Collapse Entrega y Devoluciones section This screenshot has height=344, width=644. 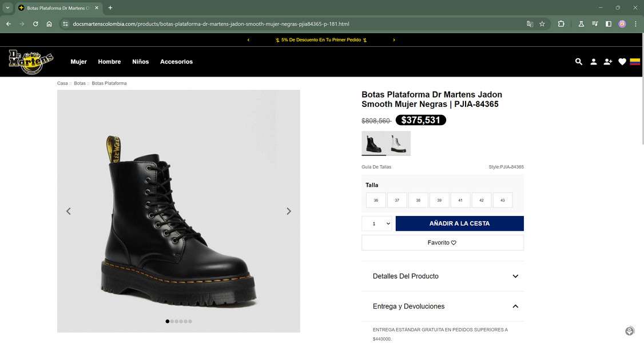point(443,306)
